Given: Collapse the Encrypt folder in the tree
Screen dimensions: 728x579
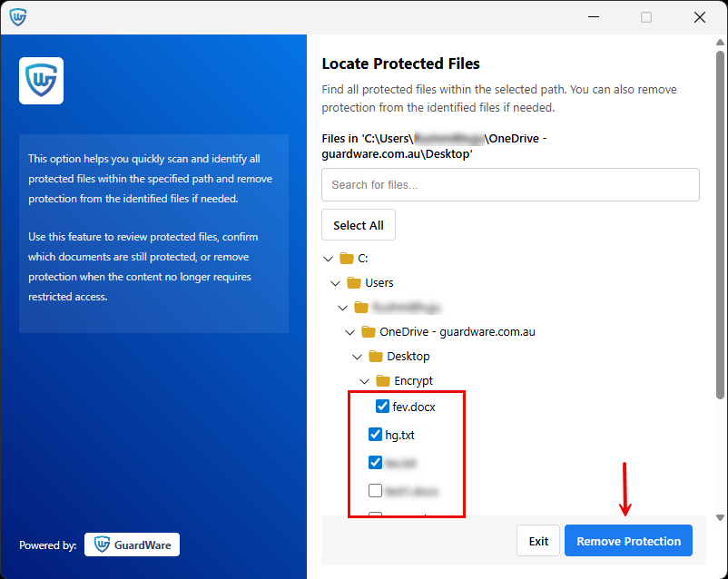Looking at the screenshot, I should coord(364,380).
